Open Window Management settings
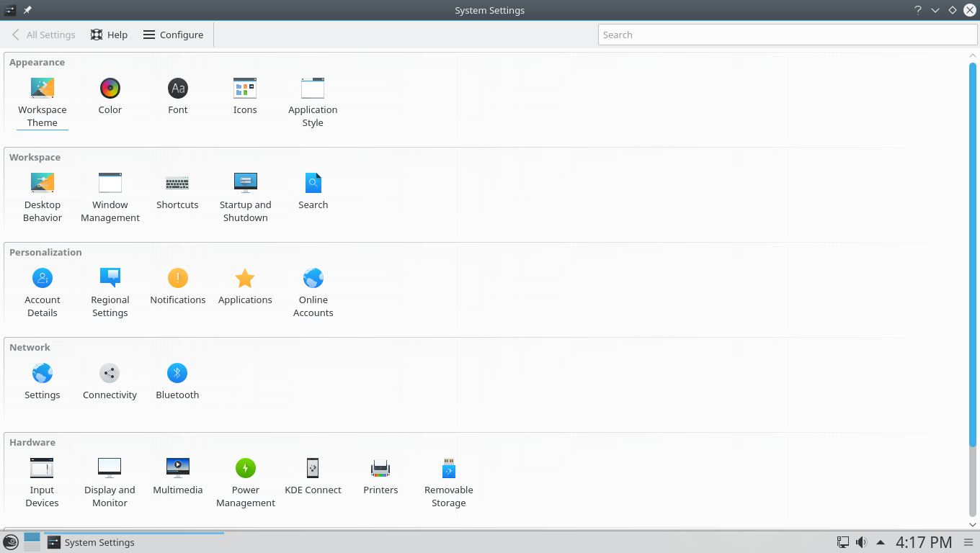The width and height of the screenshot is (980, 553). 110,197
